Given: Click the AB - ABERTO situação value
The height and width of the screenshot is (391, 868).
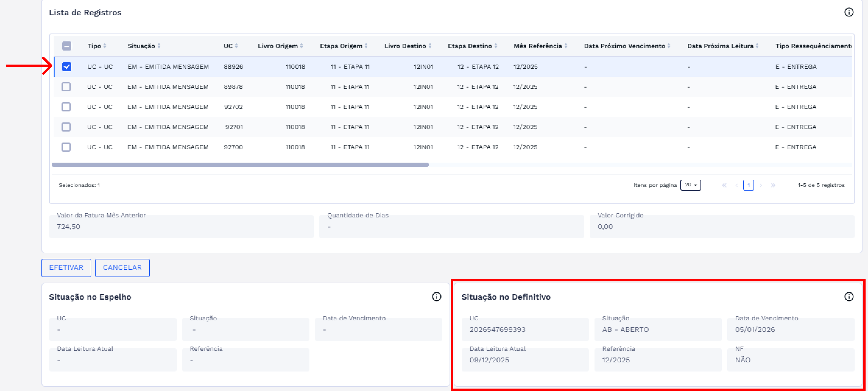Looking at the screenshot, I should 625,330.
